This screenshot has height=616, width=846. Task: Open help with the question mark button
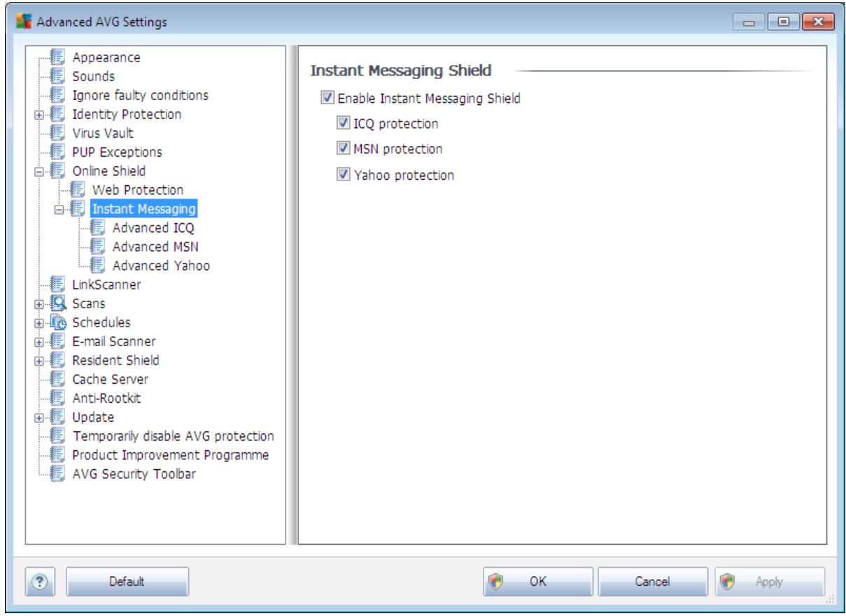pos(41,581)
